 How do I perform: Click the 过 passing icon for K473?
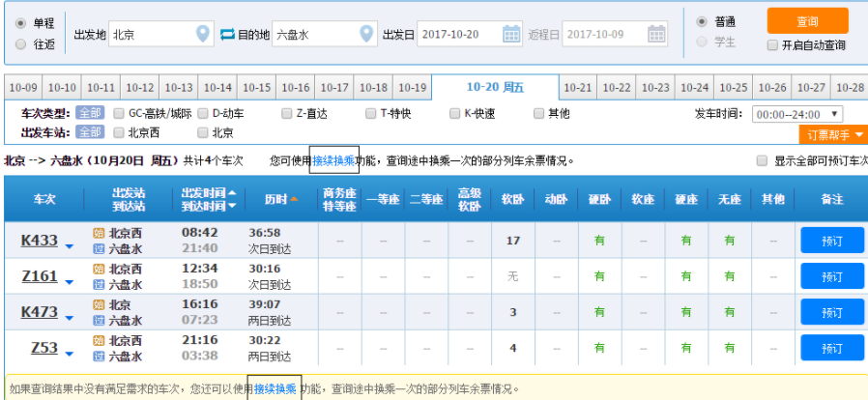(99, 321)
